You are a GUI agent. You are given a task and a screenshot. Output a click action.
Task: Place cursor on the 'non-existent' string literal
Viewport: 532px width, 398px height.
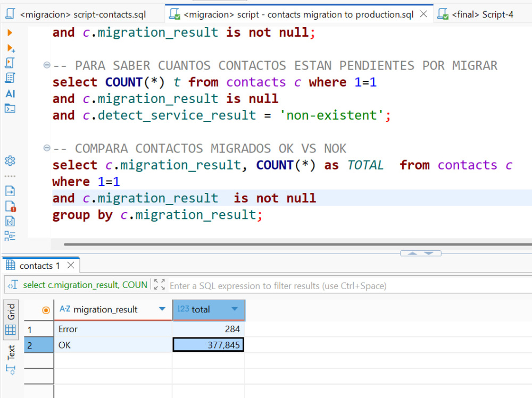pos(331,115)
